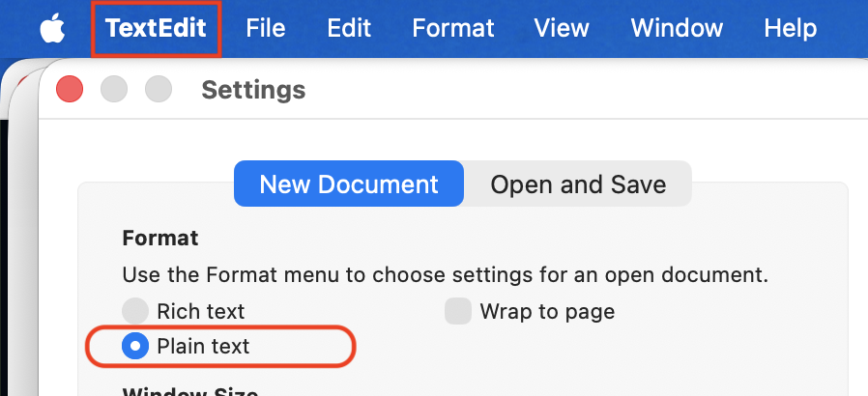Click the Format menu hint description text

(445, 275)
